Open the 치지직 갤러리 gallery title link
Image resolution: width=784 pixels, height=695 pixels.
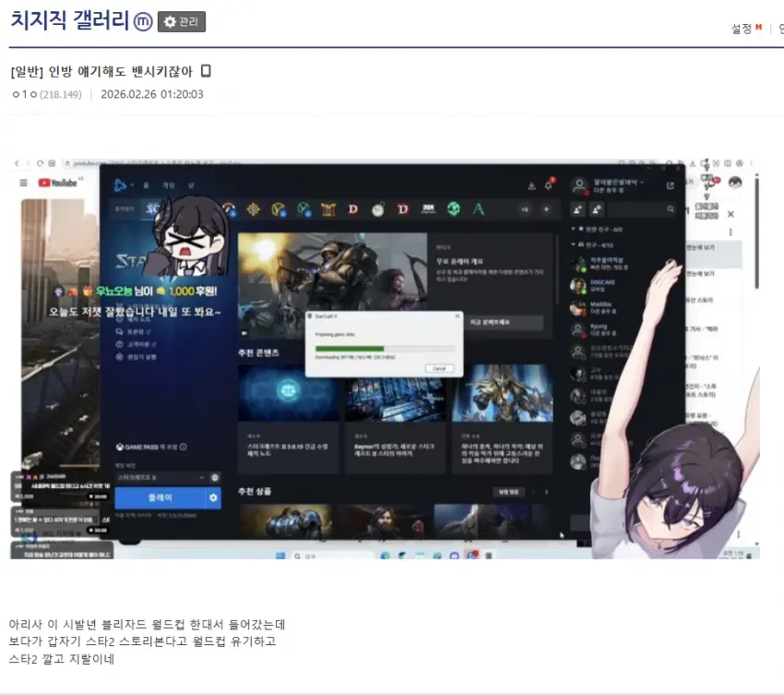click(69, 20)
